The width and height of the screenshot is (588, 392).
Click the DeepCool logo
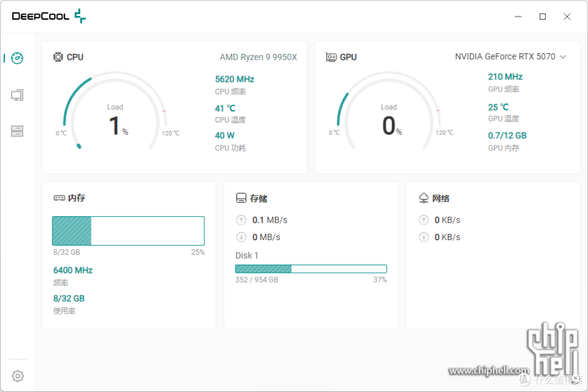[x=49, y=16]
